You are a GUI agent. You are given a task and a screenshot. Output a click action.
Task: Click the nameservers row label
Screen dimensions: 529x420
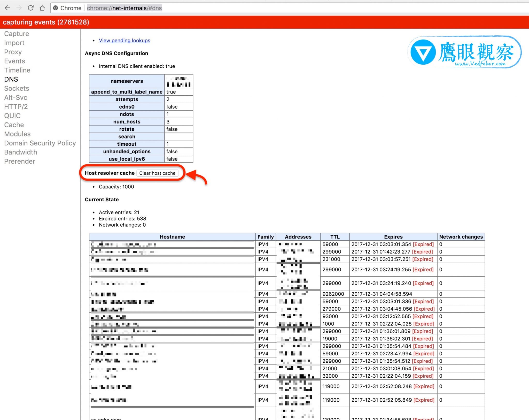[127, 81]
